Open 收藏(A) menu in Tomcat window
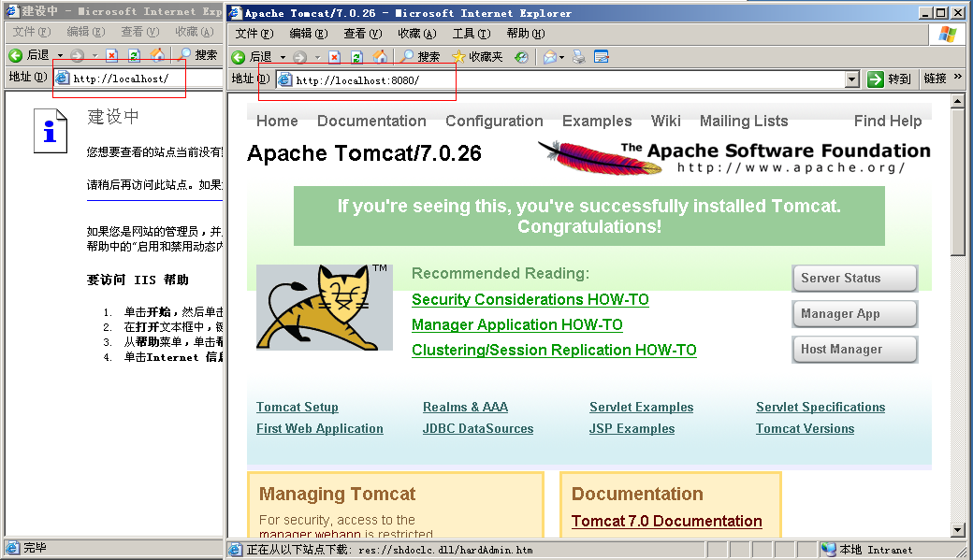 (417, 34)
